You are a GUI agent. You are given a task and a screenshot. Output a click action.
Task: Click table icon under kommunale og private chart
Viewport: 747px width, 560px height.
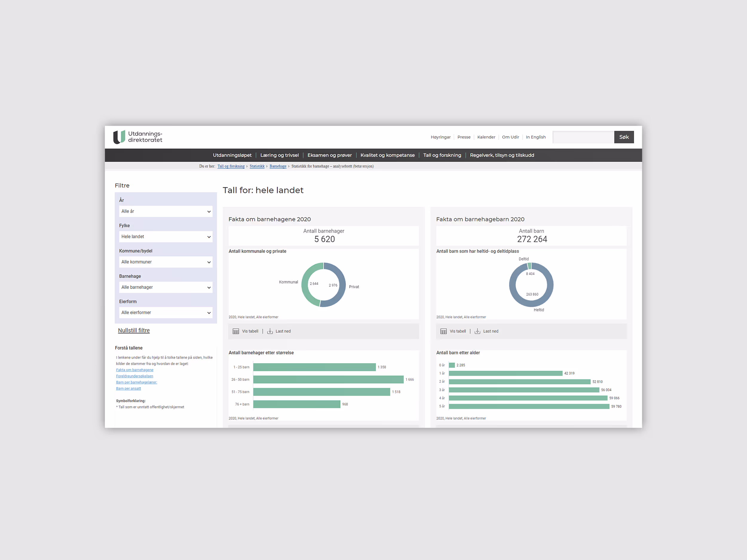click(x=236, y=331)
